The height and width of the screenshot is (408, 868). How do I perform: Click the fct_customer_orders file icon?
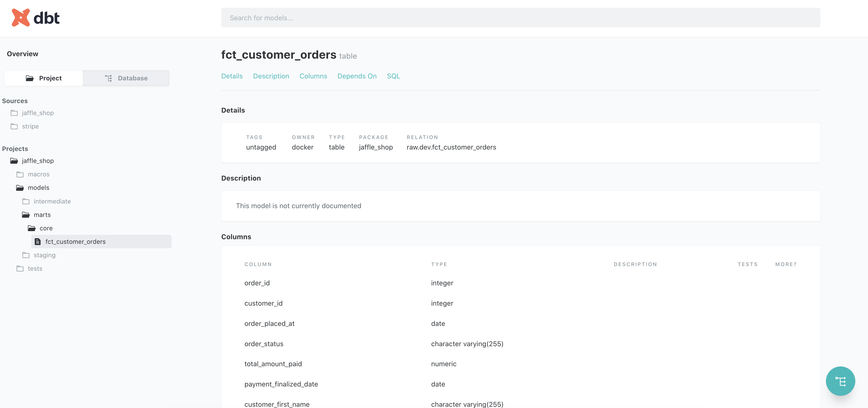(x=38, y=242)
